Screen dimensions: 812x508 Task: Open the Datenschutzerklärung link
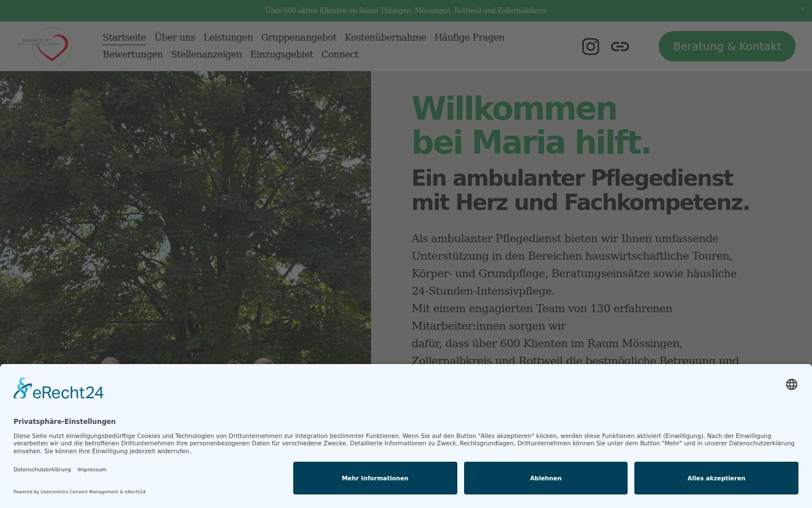point(42,470)
